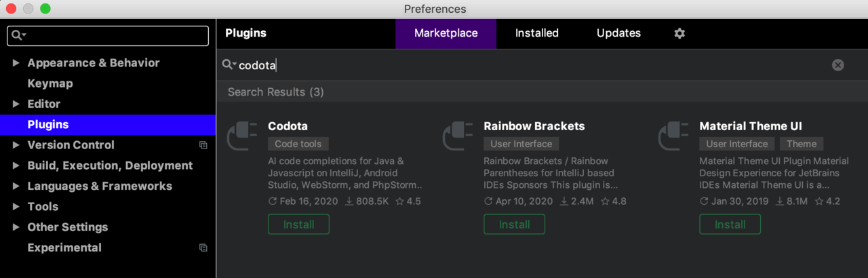Screen dimensions: 868x278
Task: Click the plugin settings gear icon
Action: coord(679,33)
